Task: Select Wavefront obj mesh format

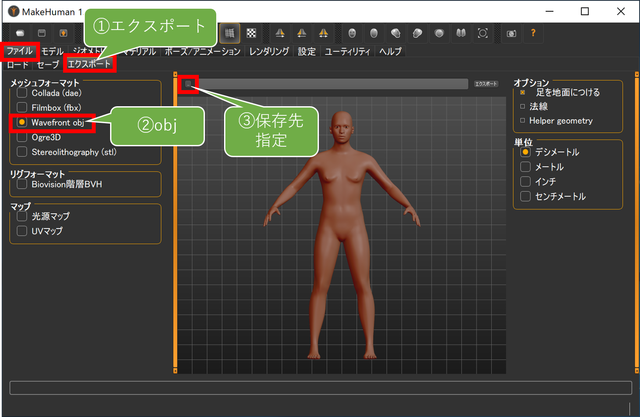Action: click(51, 122)
